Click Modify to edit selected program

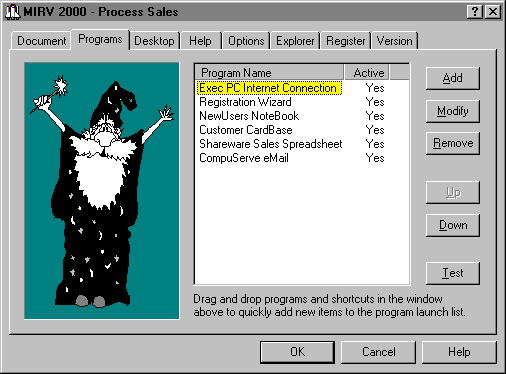pos(453,111)
